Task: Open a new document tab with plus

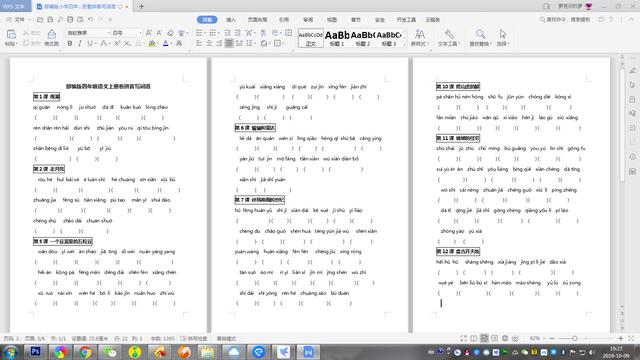Action: tap(142, 6)
